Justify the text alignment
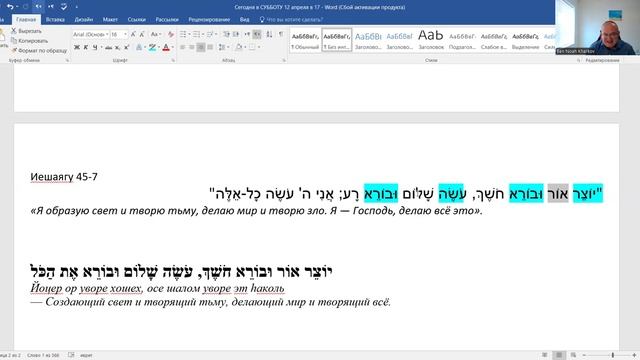Screen dimensions: 640x360 tap(210, 47)
